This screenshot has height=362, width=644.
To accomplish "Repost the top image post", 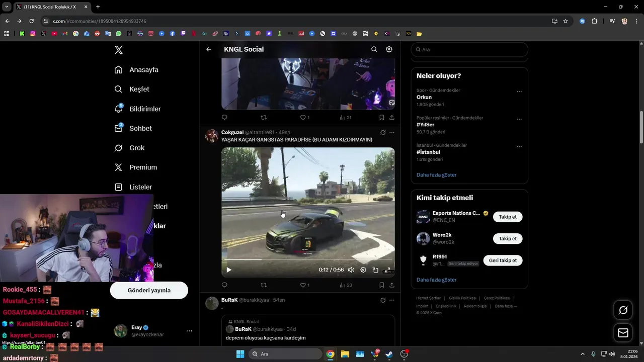I will (264, 117).
